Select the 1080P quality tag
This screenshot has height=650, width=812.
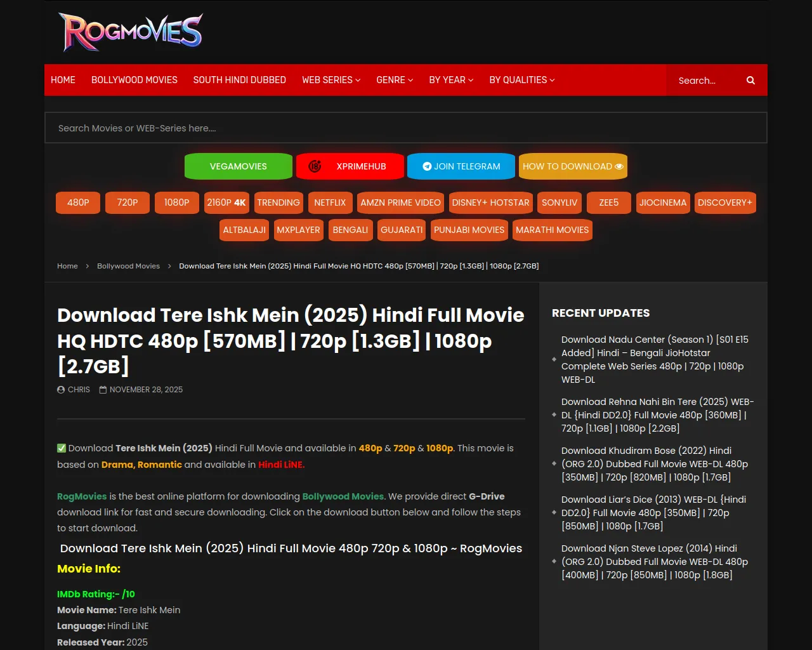point(177,202)
